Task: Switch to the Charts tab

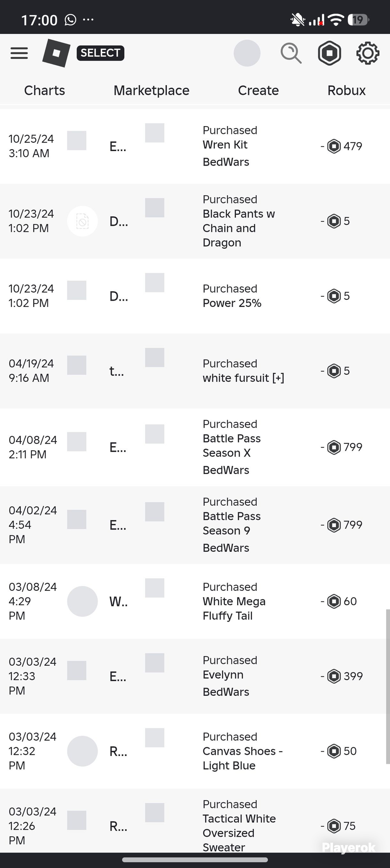Action: pos(44,90)
